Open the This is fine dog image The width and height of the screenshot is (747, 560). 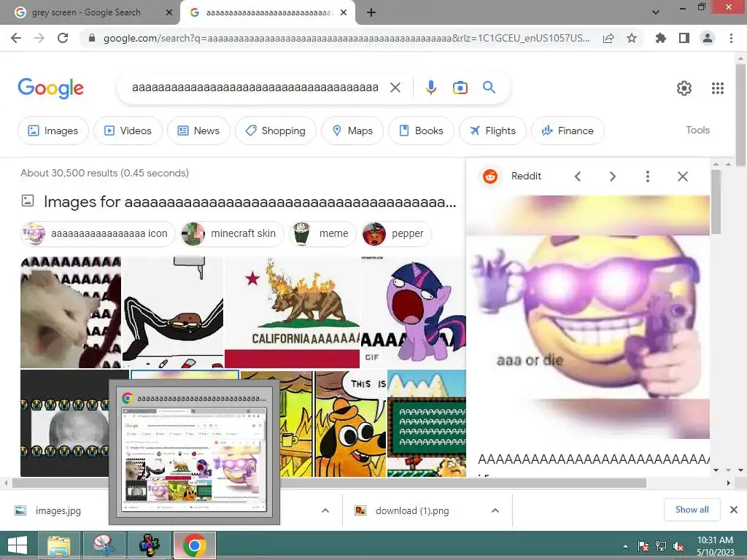pos(350,424)
